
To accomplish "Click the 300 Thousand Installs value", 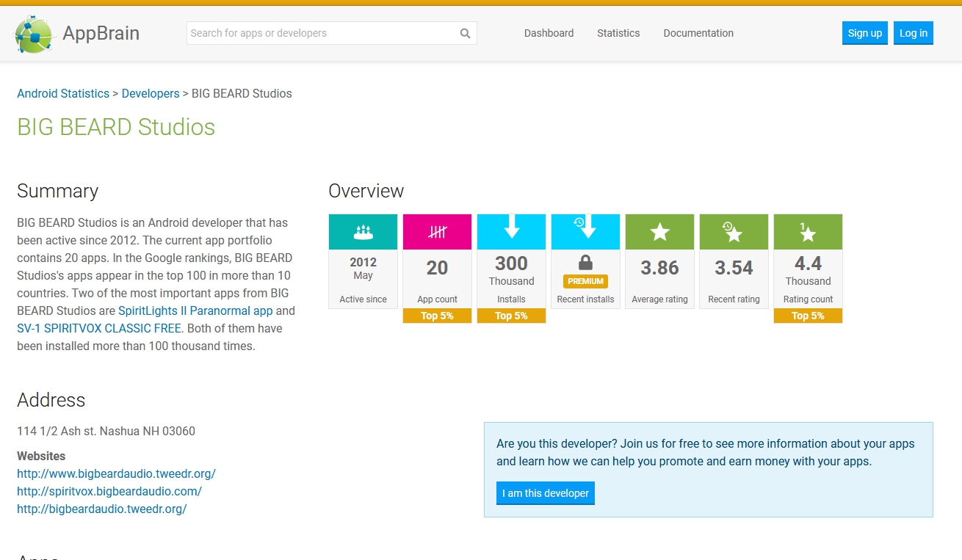I will [x=512, y=270].
